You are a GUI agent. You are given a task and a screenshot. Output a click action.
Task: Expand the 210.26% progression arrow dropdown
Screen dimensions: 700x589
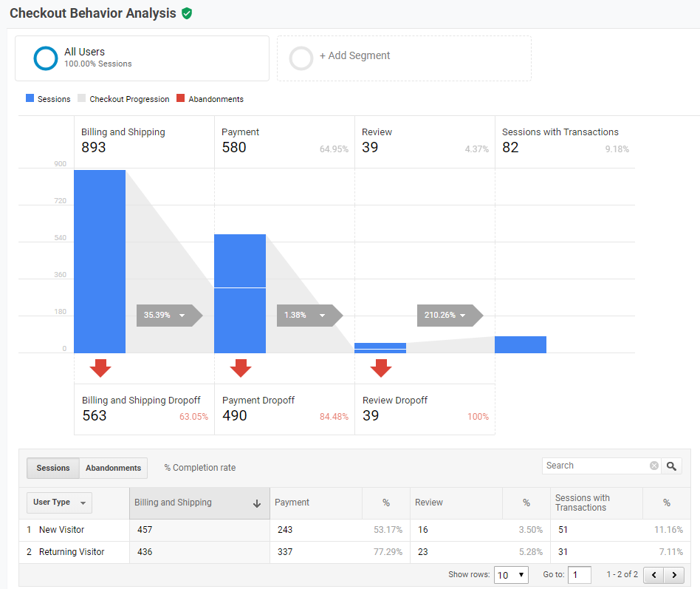coord(462,316)
